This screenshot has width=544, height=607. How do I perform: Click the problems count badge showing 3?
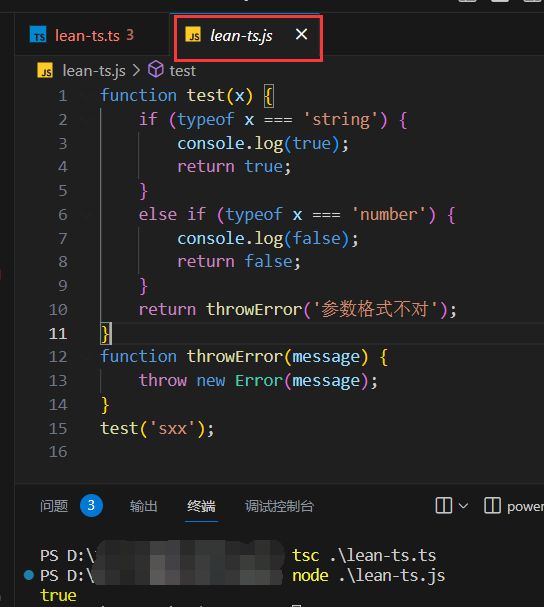pyautogui.click(x=91, y=505)
